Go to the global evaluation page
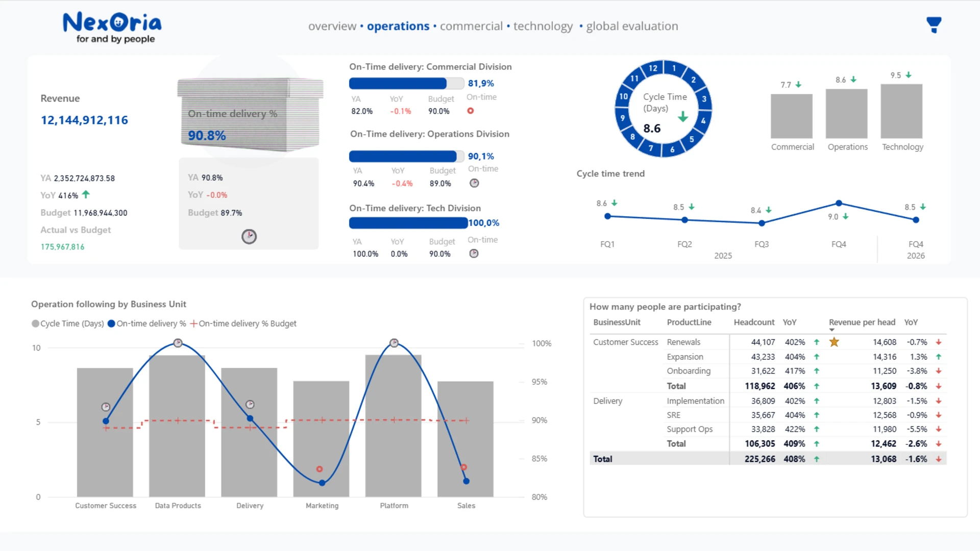This screenshot has height=551, width=980. [631, 26]
